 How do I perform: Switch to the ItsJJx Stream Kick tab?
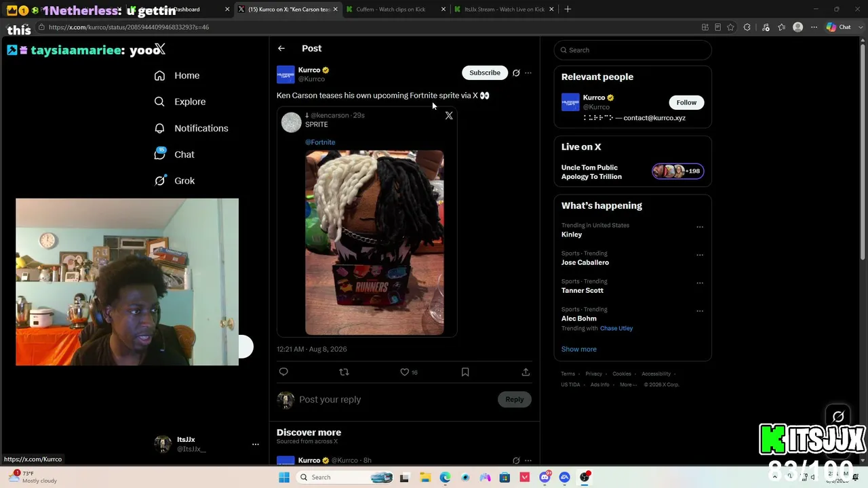pos(504,9)
